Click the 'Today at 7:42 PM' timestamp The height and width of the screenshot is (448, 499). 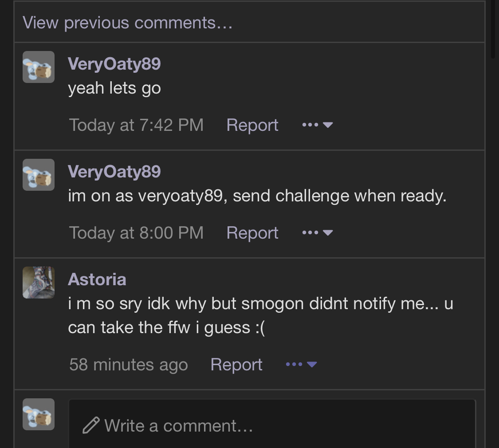point(136,125)
